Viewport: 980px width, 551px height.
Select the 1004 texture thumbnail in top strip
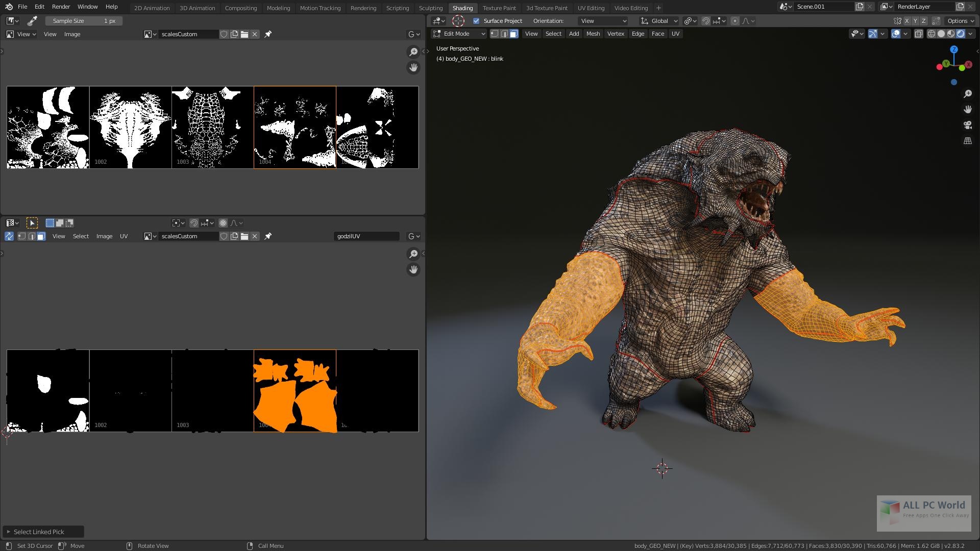pyautogui.click(x=295, y=127)
